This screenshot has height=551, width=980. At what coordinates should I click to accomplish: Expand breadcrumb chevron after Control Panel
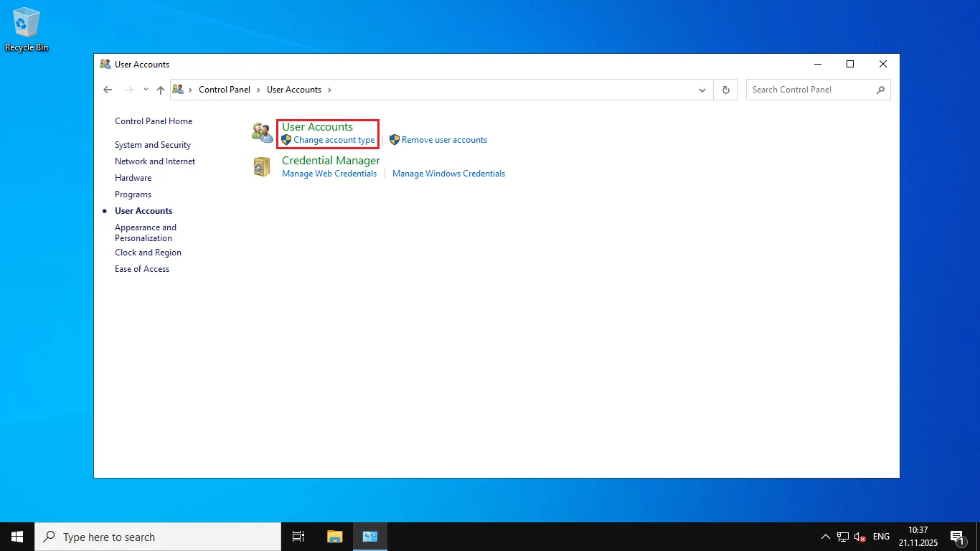click(259, 90)
